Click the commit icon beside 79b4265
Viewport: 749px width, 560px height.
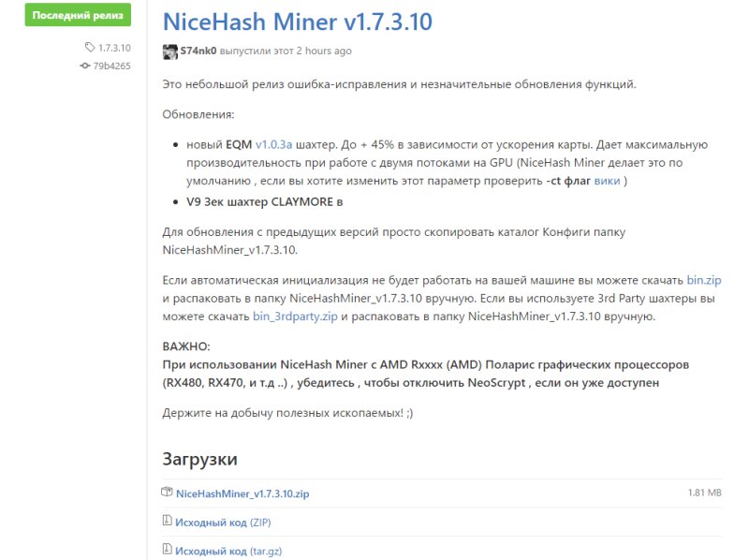point(85,66)
